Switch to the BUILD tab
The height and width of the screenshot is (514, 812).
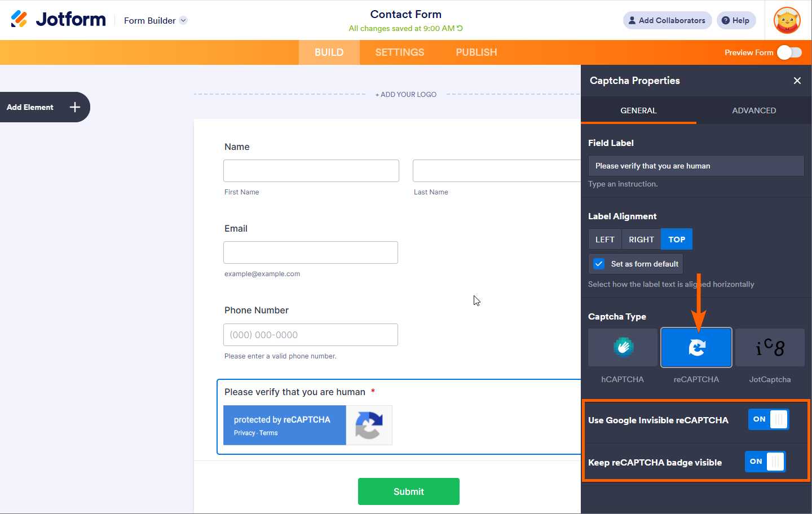329,52
